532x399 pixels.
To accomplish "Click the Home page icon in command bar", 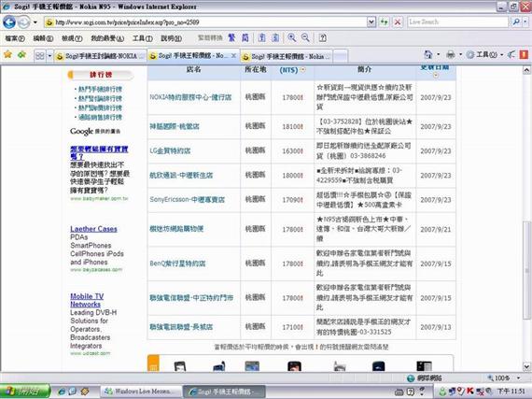I will point(428,54).
